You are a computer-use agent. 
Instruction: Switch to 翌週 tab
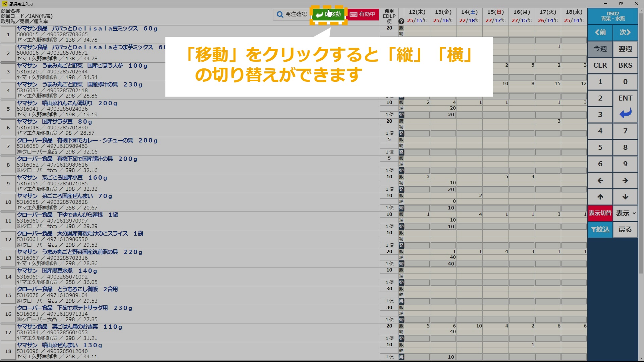pyautogui.click(x=625, y=49)
